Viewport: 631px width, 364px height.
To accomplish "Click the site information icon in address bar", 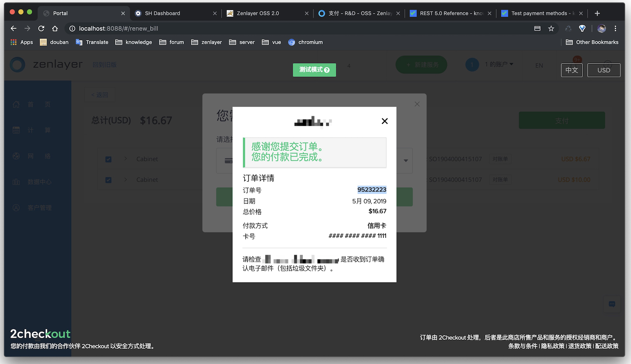I will tap(72, 28).
